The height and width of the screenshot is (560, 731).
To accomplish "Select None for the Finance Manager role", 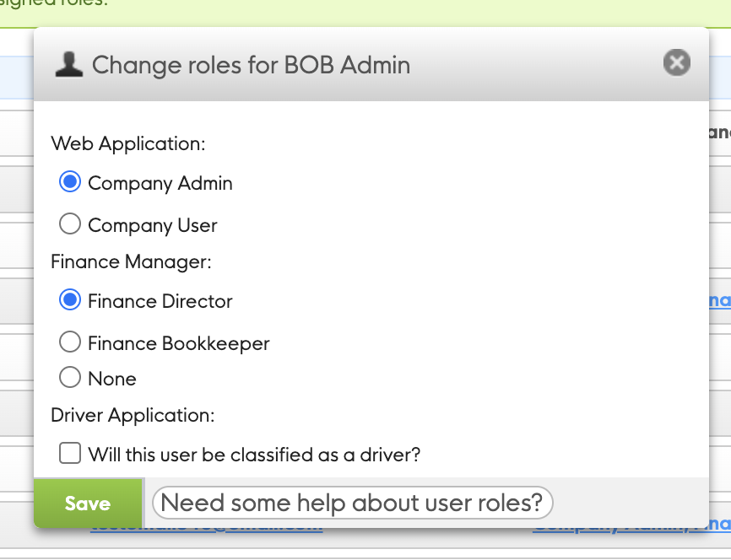I will click(x=70, y=378).
